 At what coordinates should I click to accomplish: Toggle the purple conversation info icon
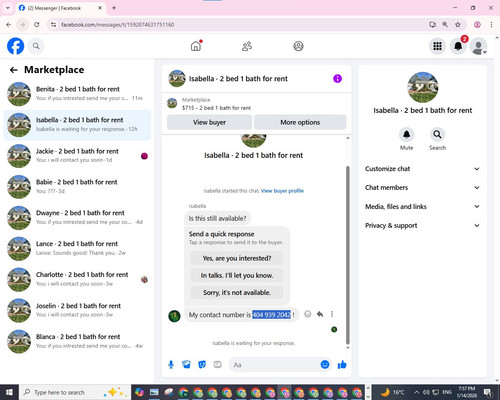[x=337, y=79]
